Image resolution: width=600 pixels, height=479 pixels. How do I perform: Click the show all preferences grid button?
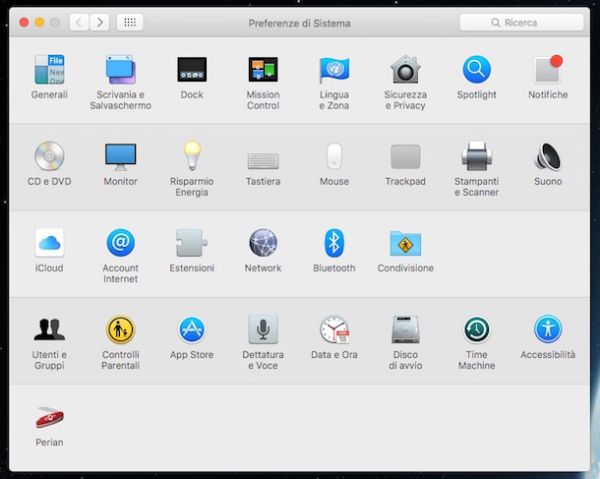coord(129,22)
